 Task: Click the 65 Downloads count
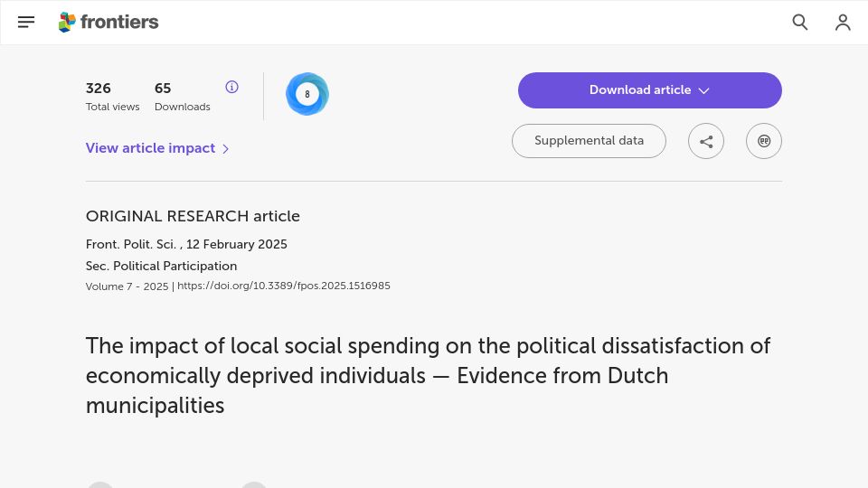pyautogui.click(x=163, y=89)
